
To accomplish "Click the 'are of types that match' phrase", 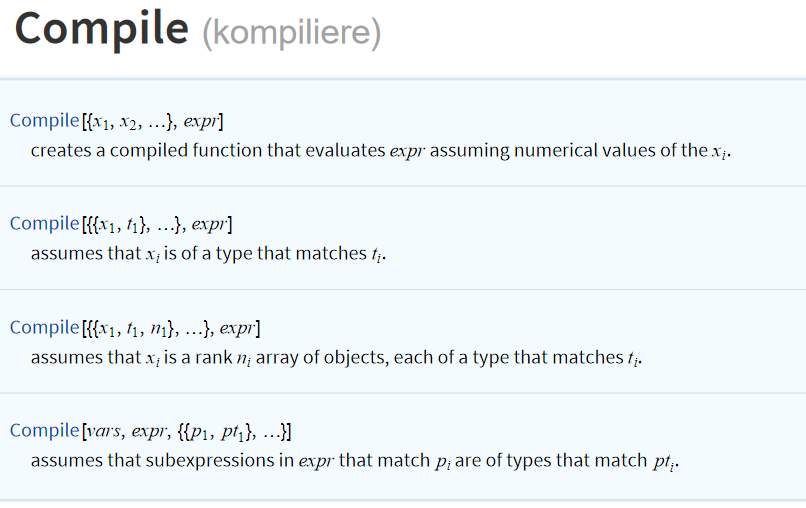I will 551,461.
